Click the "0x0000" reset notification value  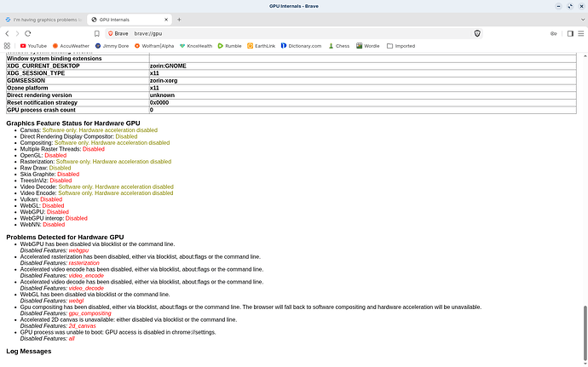click(x=159, y=102)
